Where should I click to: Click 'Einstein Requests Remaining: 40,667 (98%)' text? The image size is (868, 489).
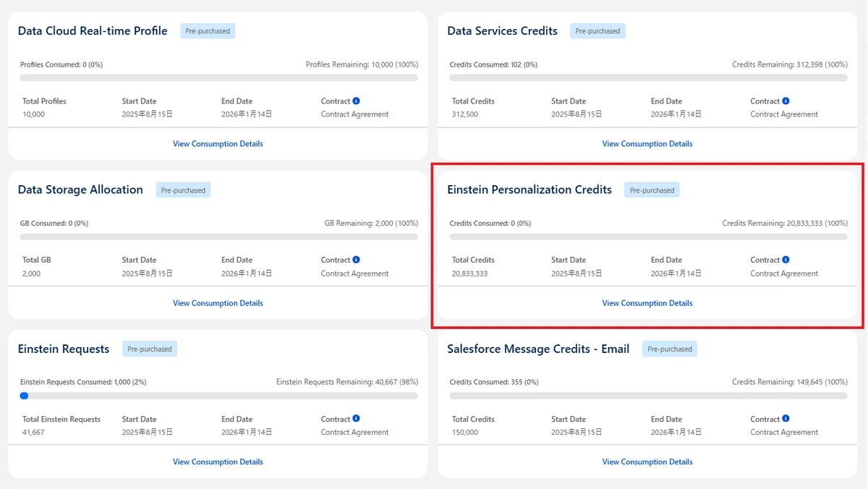tap(347, 382)
